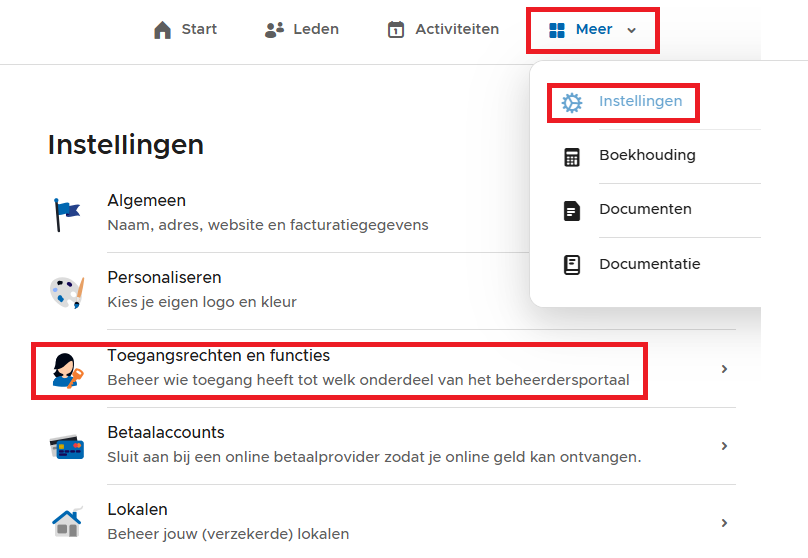Click the gear icon for Instellingen
Image resolution: width=808 pixels, height=558 pixels.
pos(572,102)
